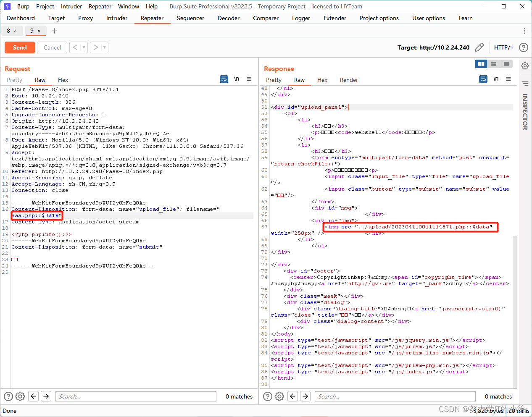This screenshot has width=532, height=417.
Task: Go back to the previous request in history
Action: click(x=75, y=47)
